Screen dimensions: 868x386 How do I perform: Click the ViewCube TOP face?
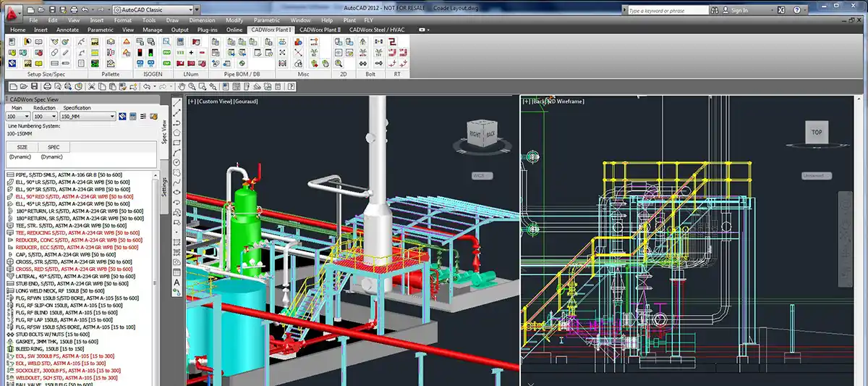coord(817,133)
